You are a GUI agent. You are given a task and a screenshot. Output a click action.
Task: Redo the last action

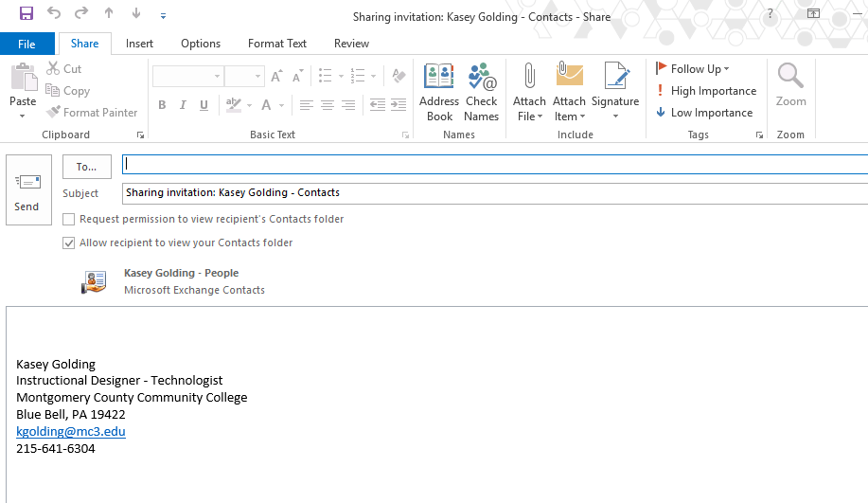coord(81,12)
